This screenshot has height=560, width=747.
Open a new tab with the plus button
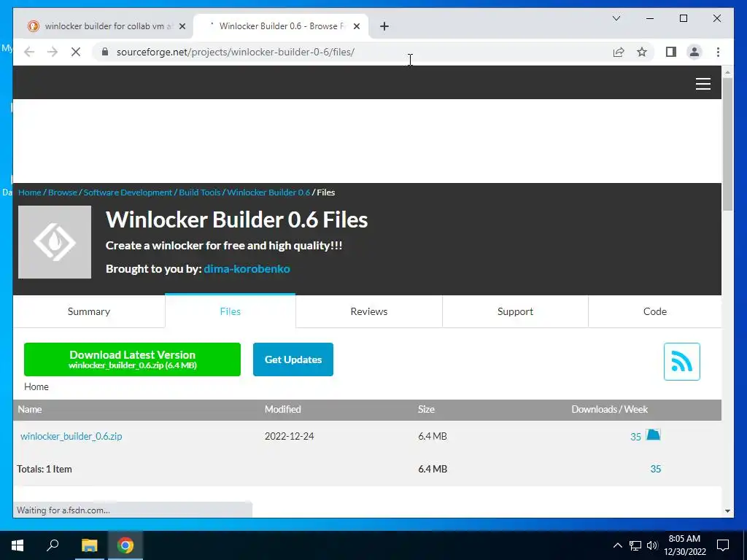384,26
